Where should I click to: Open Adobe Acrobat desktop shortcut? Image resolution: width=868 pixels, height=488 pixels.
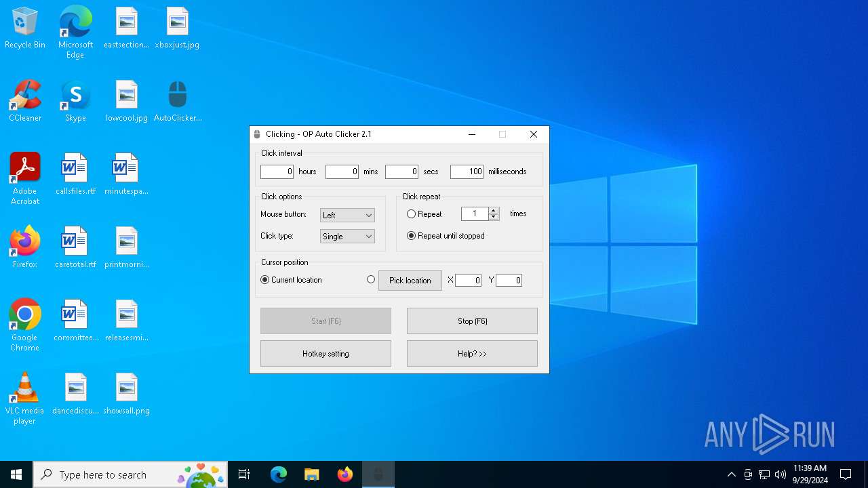coord(25,178)
